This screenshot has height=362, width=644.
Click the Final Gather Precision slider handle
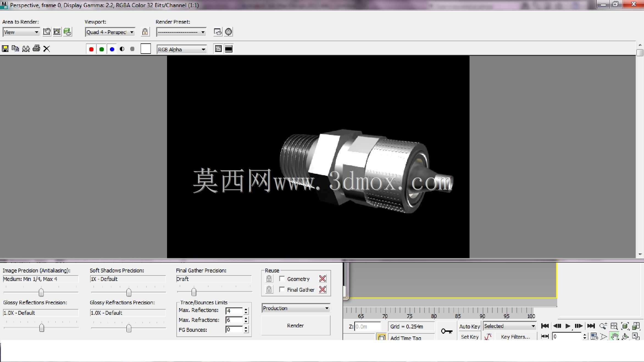tap(194, 292)
